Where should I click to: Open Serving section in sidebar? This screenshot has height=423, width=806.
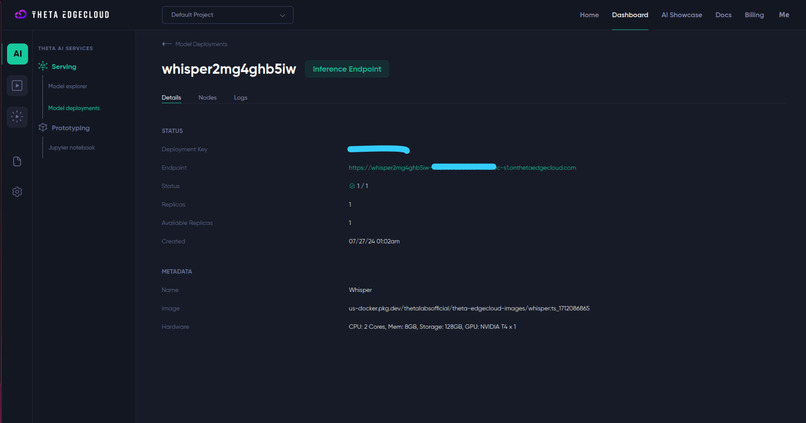tap(64, 67)
